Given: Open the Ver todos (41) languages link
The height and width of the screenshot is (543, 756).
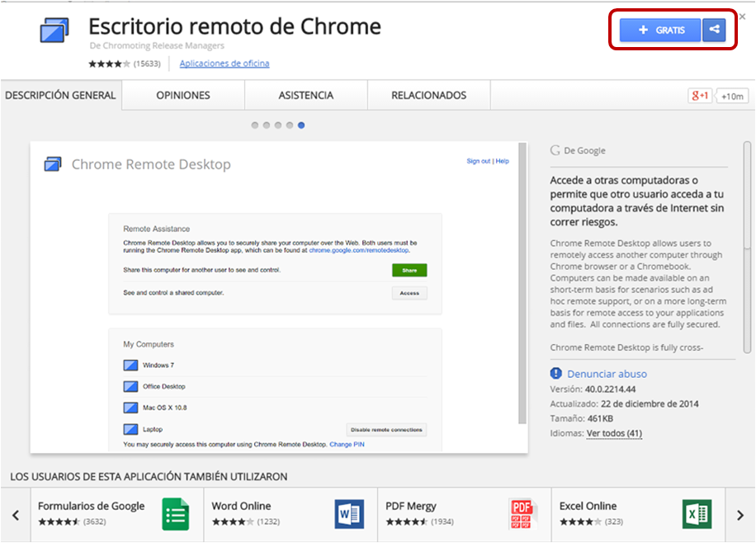Looking at the screenshot, I should tap(614, 433).
